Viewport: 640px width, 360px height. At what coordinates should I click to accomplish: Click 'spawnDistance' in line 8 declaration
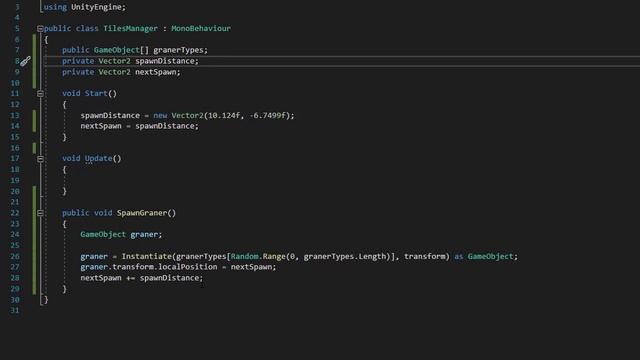pos(164,61)
